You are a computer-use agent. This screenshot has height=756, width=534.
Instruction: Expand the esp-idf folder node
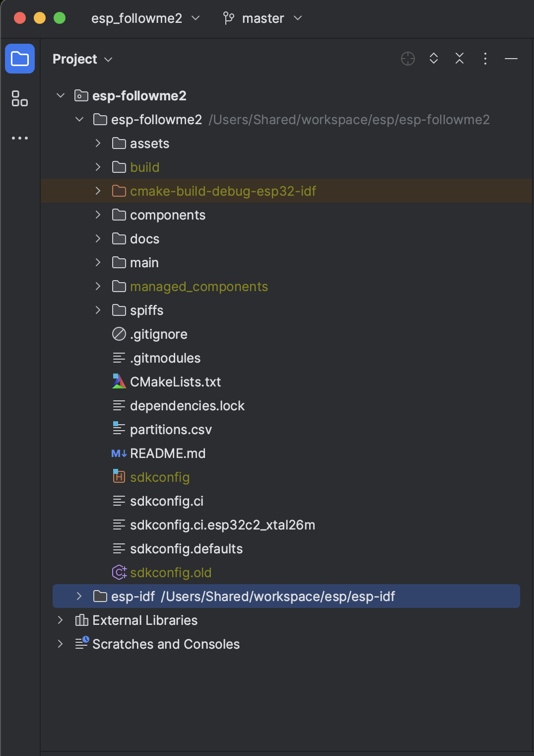pyautogui.click(x=79, y=596)
